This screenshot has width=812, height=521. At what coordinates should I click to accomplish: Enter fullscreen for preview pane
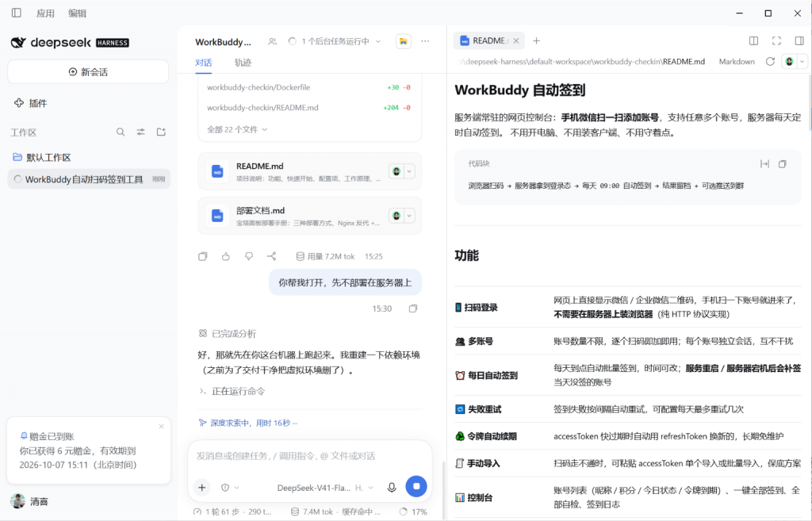(776, 40)
